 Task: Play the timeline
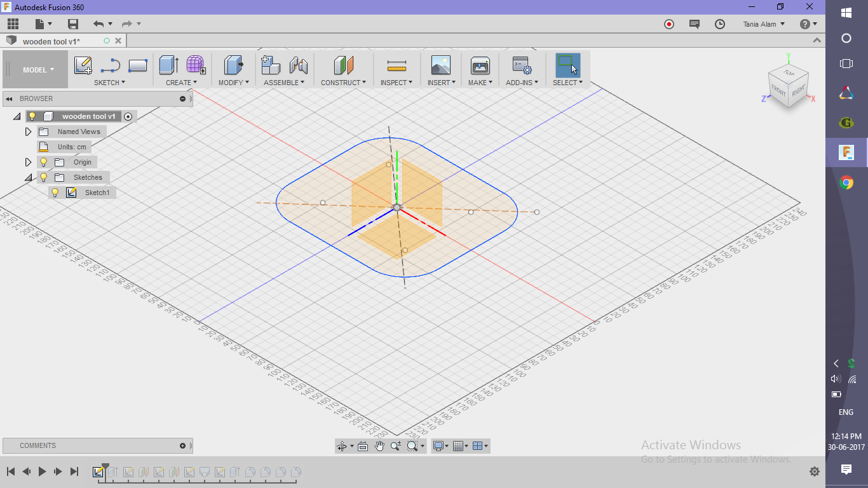pos(42,471)
